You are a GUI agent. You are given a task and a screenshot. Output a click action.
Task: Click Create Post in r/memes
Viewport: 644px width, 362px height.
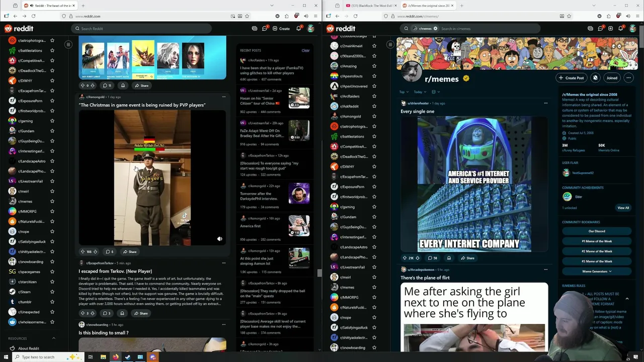(571, 78)
